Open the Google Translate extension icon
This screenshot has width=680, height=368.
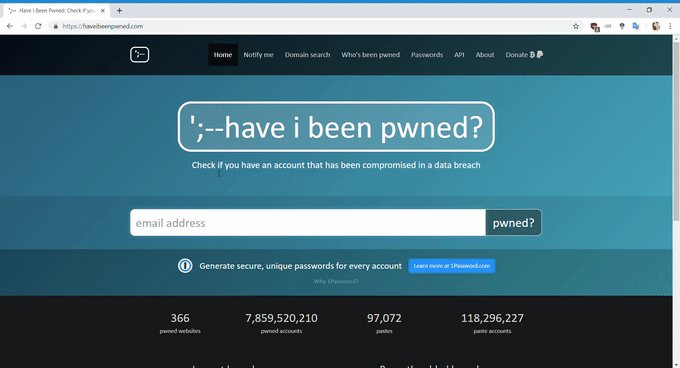pyautogui.click(x=636, y=26)
